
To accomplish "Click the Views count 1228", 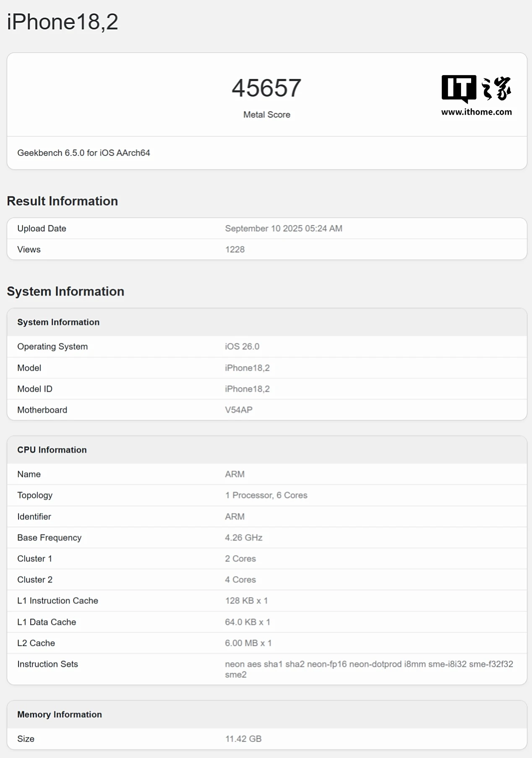I will (235, 249).
